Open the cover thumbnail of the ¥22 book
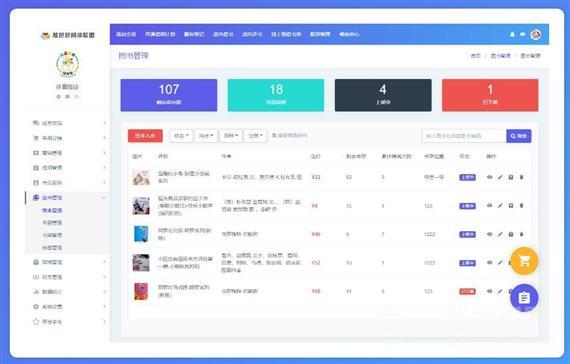 click(x=141, y=177)
